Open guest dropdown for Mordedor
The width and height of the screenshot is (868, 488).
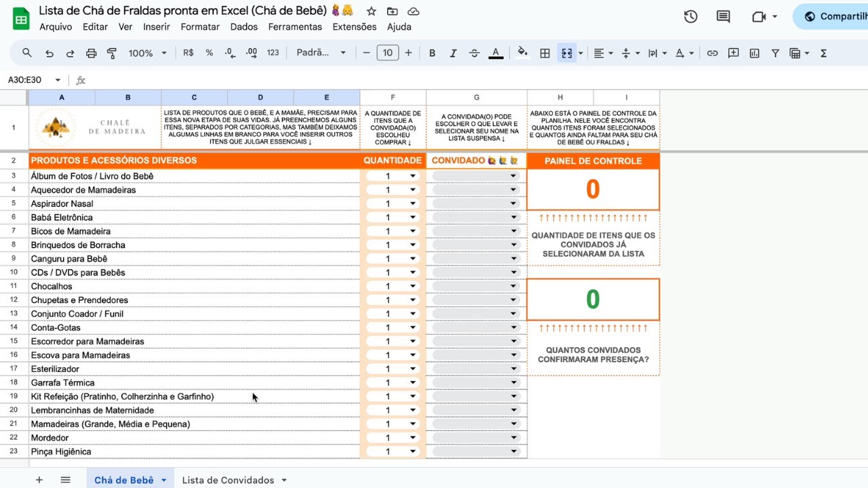tap(513, 438)
